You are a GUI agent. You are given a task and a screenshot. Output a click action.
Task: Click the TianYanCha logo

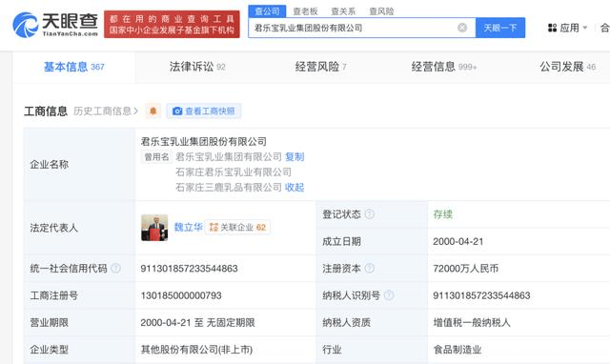tap(55, 25)
